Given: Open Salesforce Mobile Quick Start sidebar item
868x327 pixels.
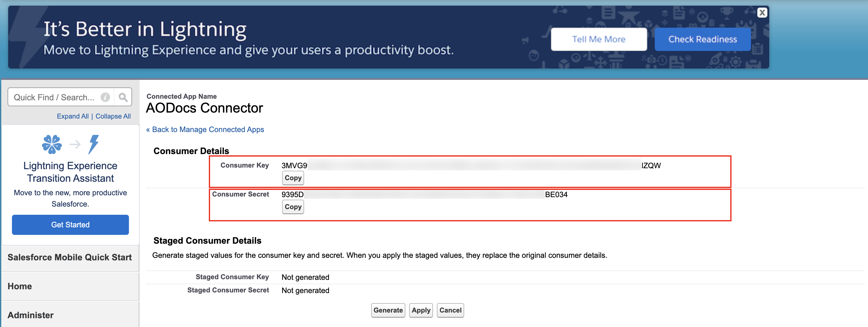Looking at the screenshot, I should tap(70, 257).
